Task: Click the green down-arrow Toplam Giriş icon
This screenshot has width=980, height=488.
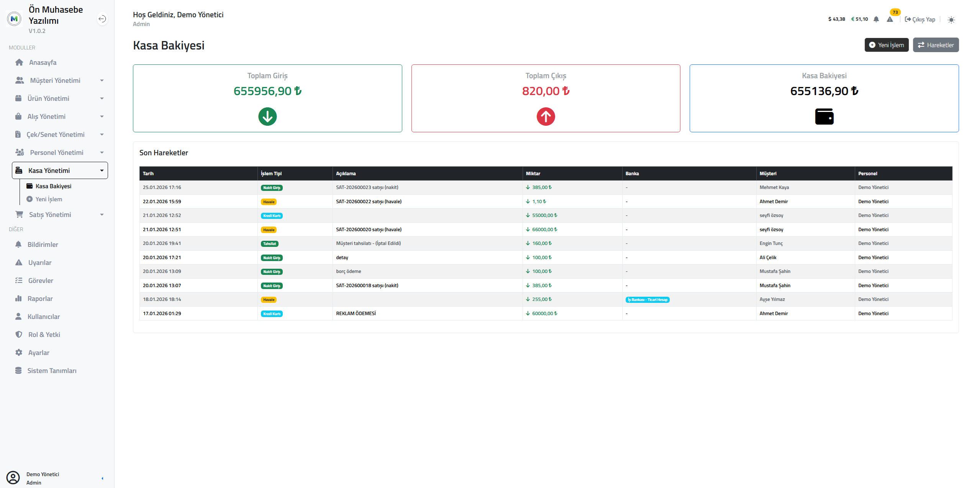Action: click(x=267, y=117)
